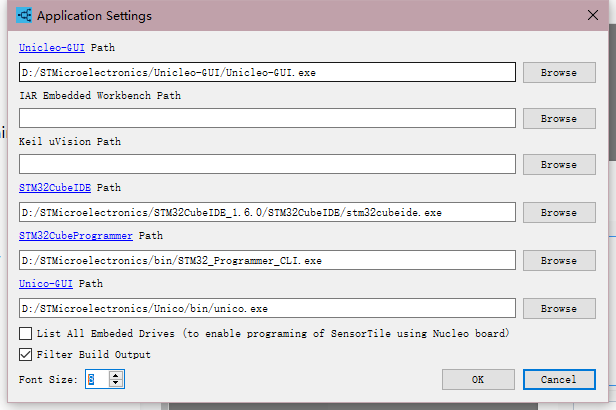The width and height of the screenshot is (616, 410).
Task: Open the STM32CubeIDE hyperlink
Action: tap(55, 188)
